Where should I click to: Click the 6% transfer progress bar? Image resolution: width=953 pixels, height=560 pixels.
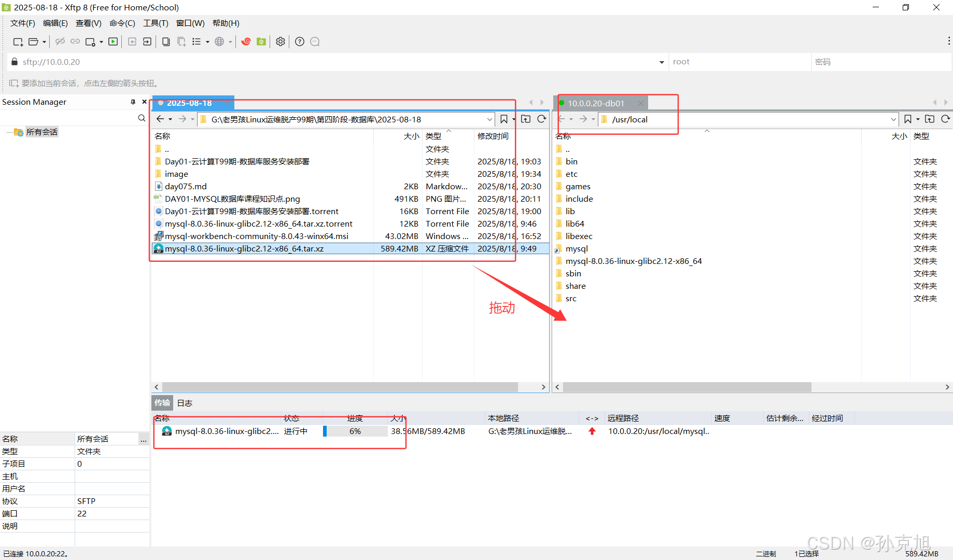355,431
